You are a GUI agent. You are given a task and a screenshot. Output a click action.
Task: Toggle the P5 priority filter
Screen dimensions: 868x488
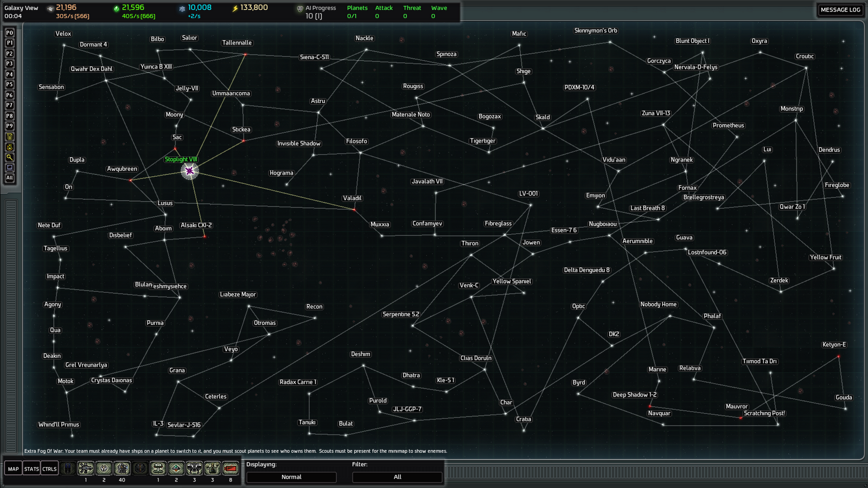pyautogui.click(x=9, y=85)
